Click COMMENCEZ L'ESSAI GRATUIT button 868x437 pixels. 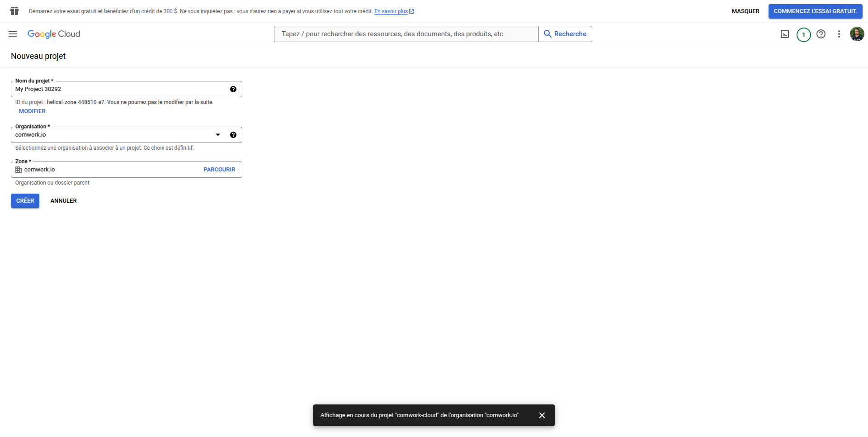point(815,11)
